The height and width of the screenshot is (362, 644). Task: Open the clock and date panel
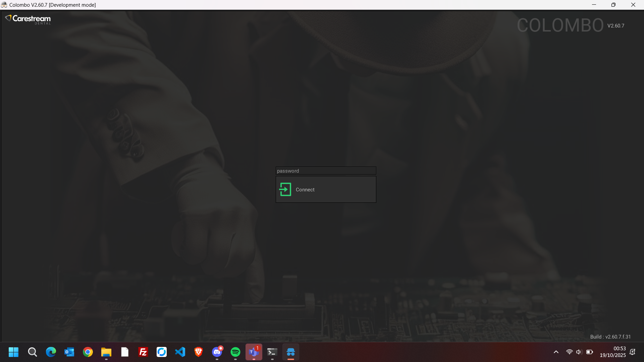[613, 352]
